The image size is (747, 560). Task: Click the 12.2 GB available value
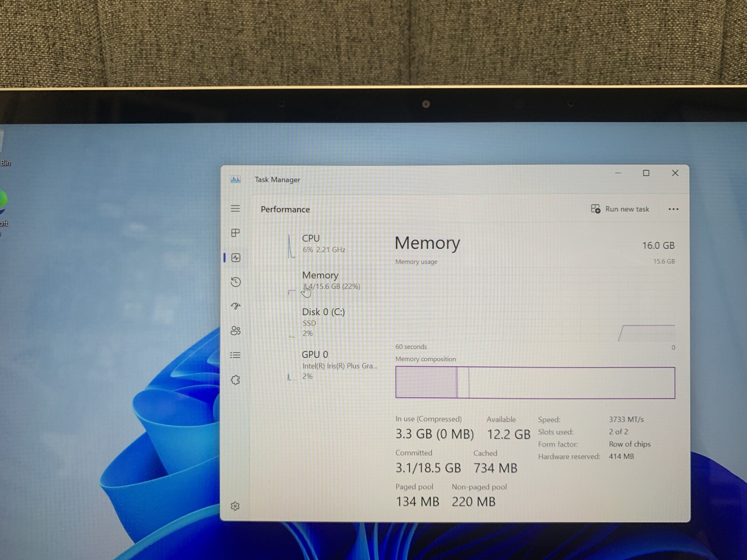coord(508,434)
